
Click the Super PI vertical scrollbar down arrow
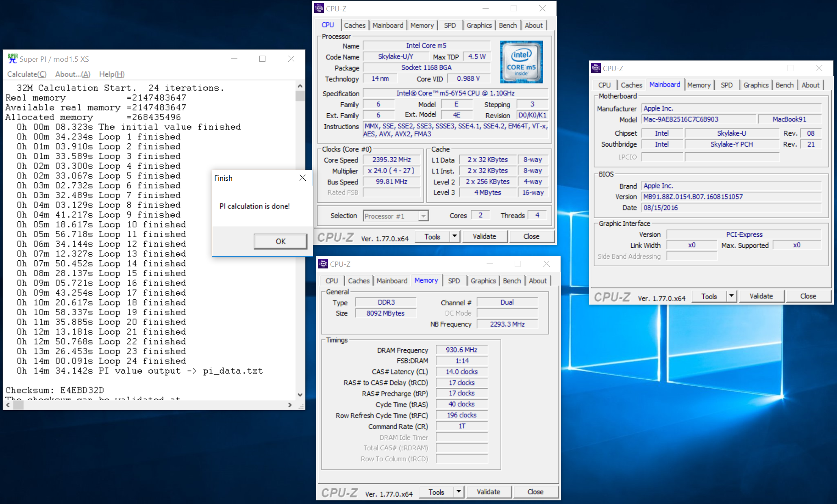(x=300, y=395)
